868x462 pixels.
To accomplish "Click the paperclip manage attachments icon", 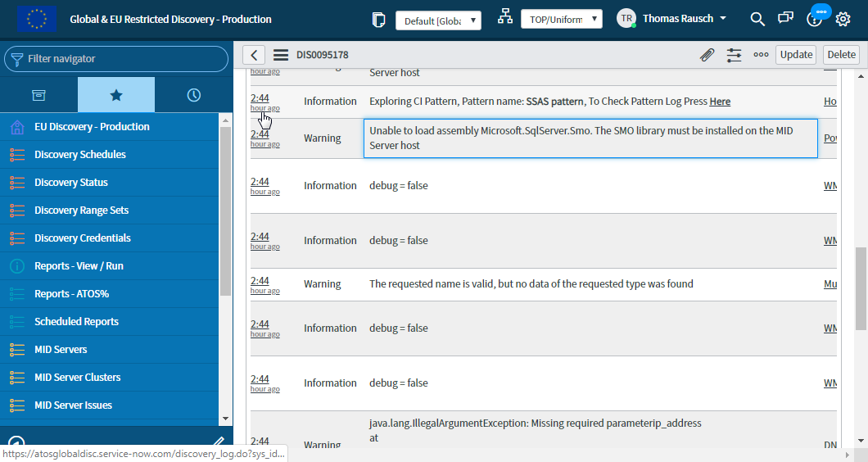I will (x=707, y=55).
